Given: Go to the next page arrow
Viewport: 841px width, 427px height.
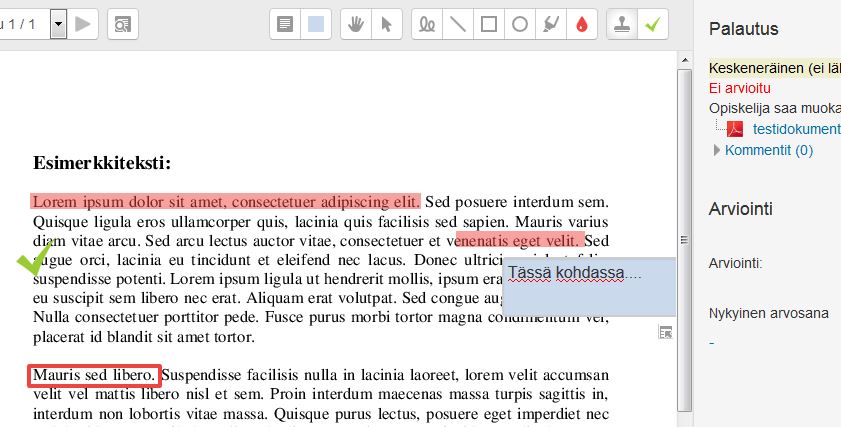Looking at the screenshot, I should (84, 23).
